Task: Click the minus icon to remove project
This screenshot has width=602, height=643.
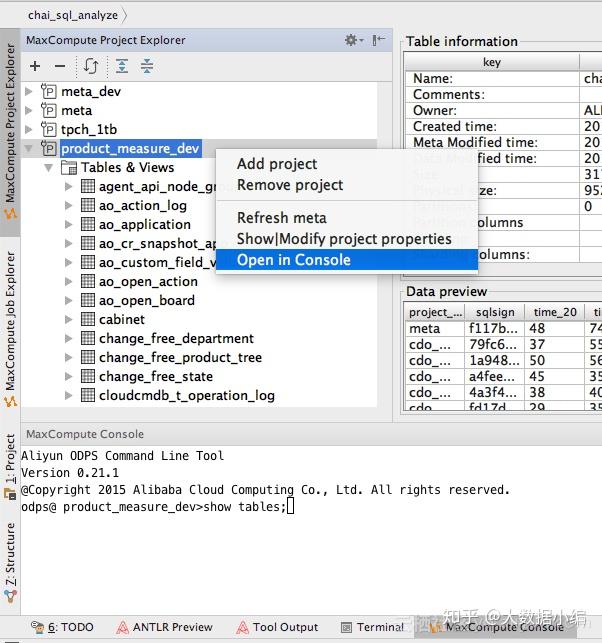Action: 60,66
